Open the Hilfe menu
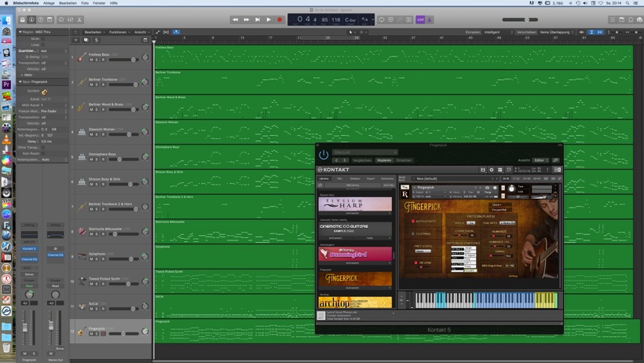 click(114, 3)
